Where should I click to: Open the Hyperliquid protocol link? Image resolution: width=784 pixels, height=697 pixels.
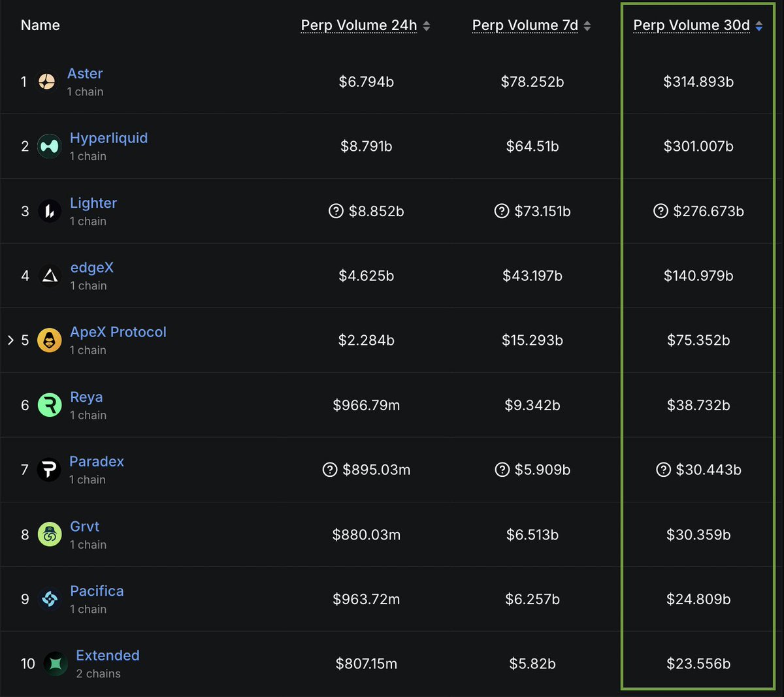108,138
